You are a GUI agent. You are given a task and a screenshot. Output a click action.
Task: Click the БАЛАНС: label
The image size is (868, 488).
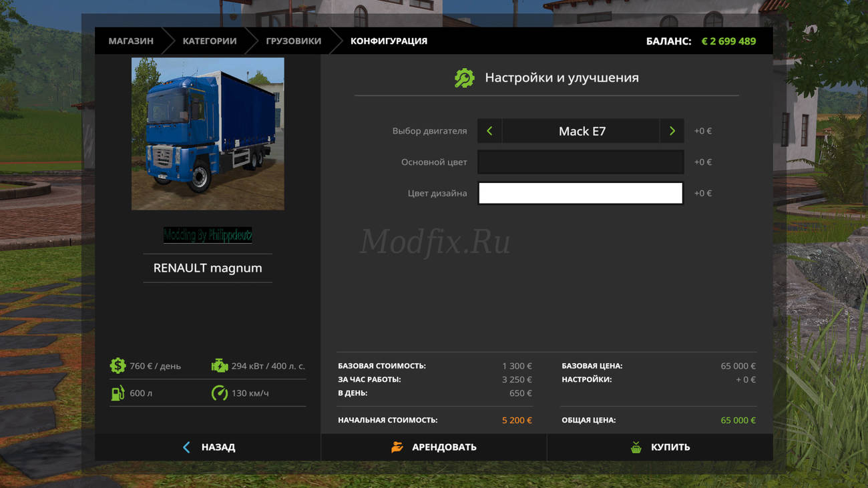pos(668,41)
